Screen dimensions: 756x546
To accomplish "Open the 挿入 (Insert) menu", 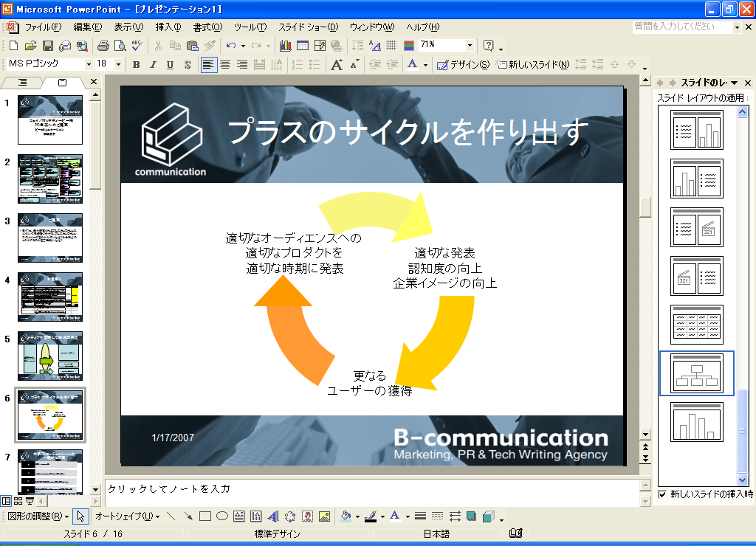I will coord(168,27).
